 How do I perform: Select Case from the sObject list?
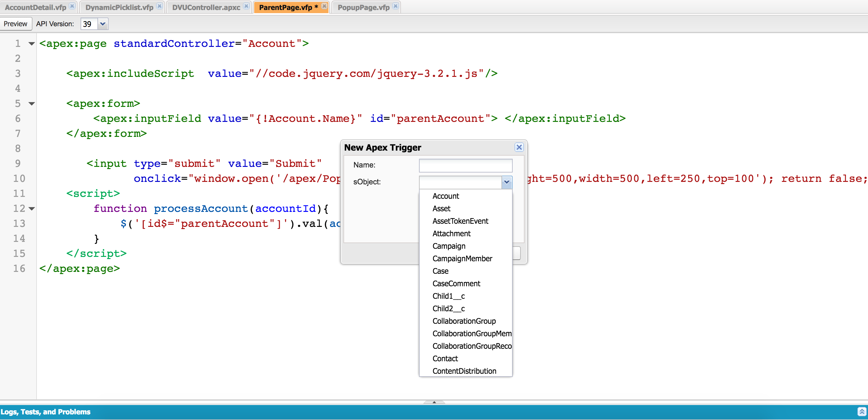coord(465,271)
